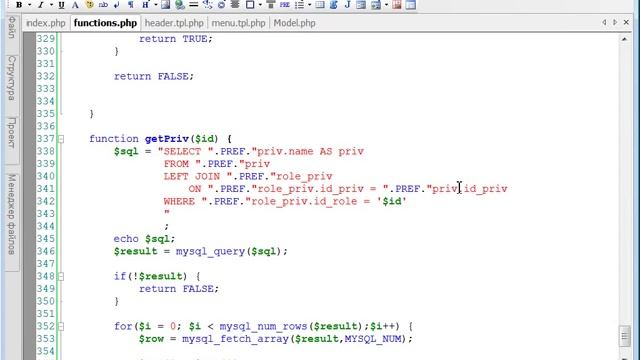Click the '$result' variable on line 346
Screen dimensions: 640x360
[x=136, y=251]
